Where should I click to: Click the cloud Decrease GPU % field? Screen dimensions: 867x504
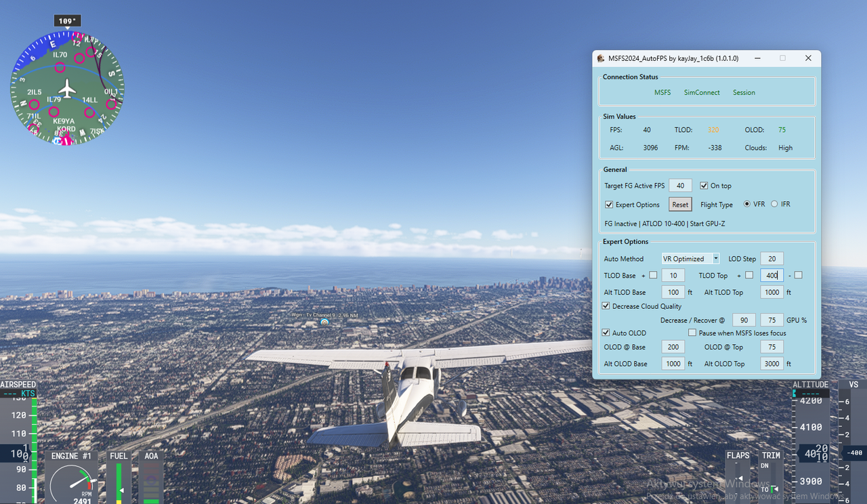[744, 320]
